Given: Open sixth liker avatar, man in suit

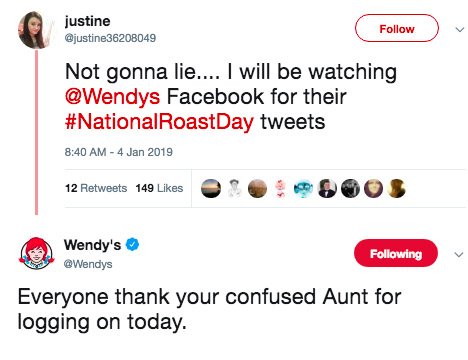Looking at the screenshot, I should tap(327, 188).
